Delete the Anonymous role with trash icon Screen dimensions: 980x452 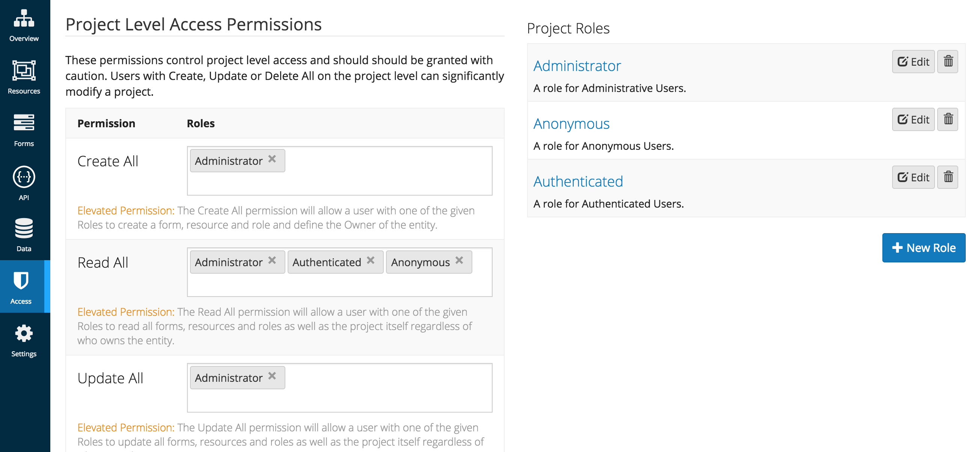tap(947, 119)
